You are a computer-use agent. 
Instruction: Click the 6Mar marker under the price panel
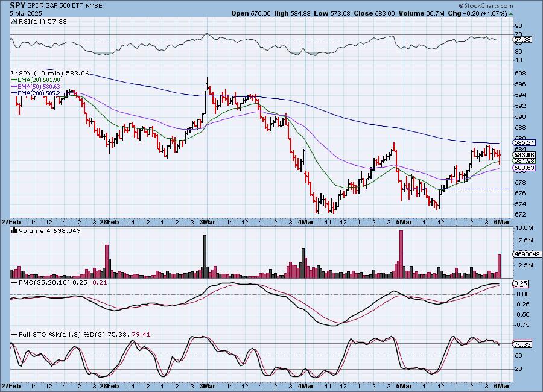[x=501, y=222]
